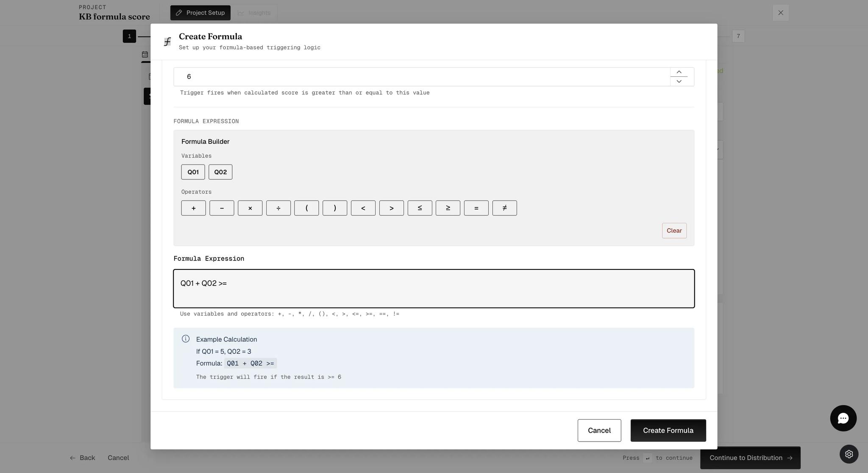Screen dimensions: 868x473
Task: Insert an opening parenthesis
Action: 306,208
